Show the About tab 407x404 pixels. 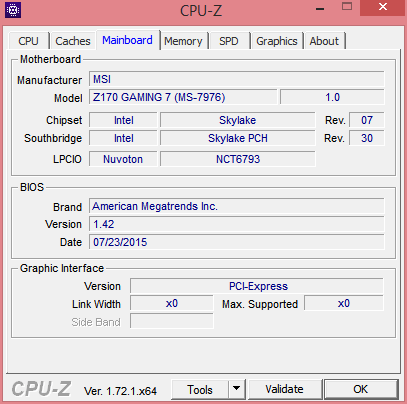tap(324, 41)
